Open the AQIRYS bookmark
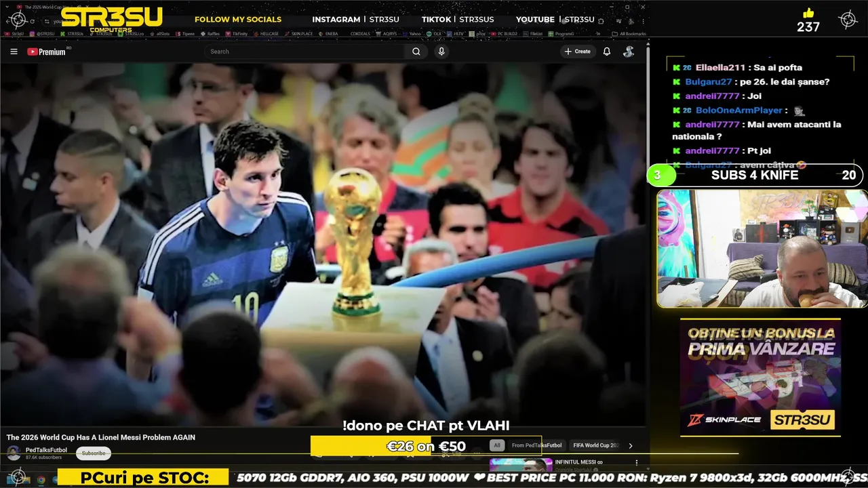 coord(387,34)
